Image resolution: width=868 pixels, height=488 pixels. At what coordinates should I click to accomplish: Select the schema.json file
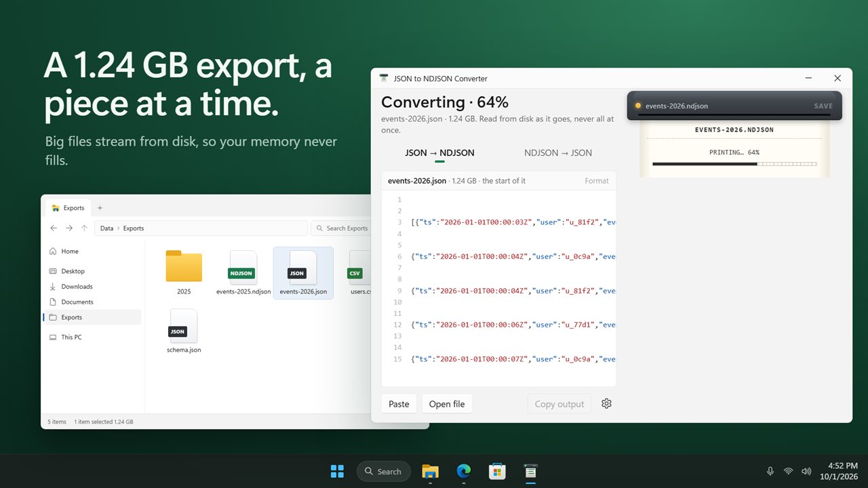point(184,331)
